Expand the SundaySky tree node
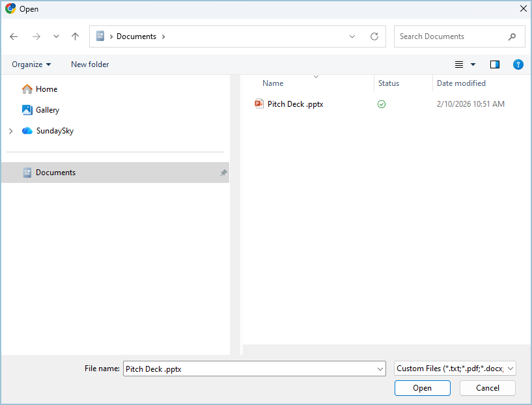This screenshot has width=532, height=405. [x=10, y=131]
